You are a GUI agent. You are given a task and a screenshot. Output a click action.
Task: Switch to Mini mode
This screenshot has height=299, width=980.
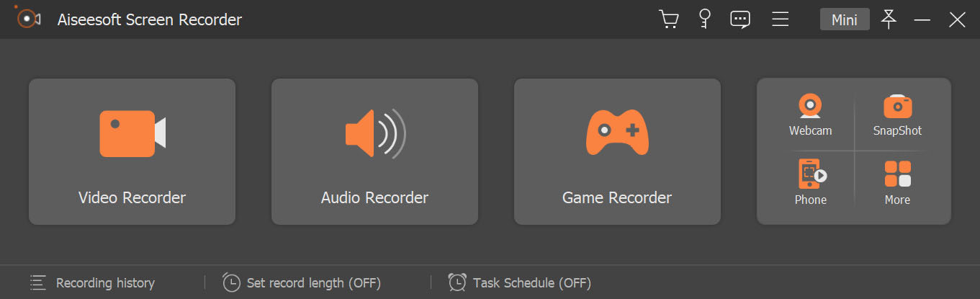coord(844,19)
